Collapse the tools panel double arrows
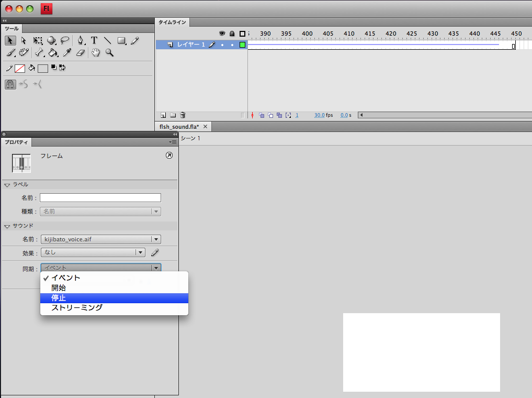The image size is (532, 398). tap(4, 20)
